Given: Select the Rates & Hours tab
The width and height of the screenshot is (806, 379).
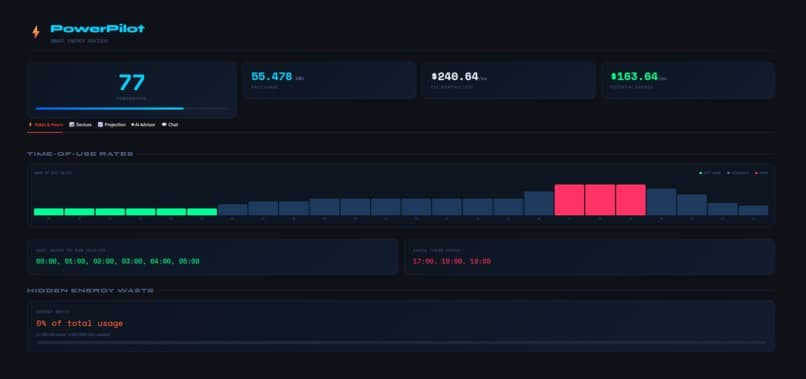Looking at the screenshot, I should tap(46, 124).
